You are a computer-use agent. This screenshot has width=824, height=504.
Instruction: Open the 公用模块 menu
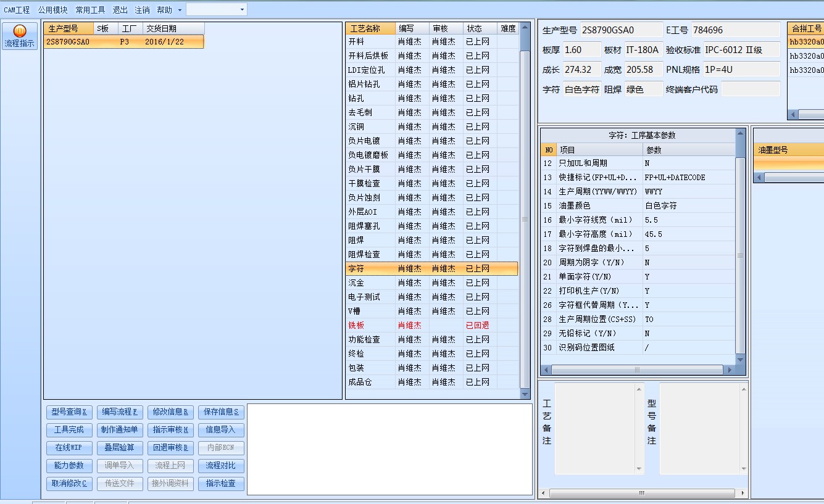pos(53,10)
